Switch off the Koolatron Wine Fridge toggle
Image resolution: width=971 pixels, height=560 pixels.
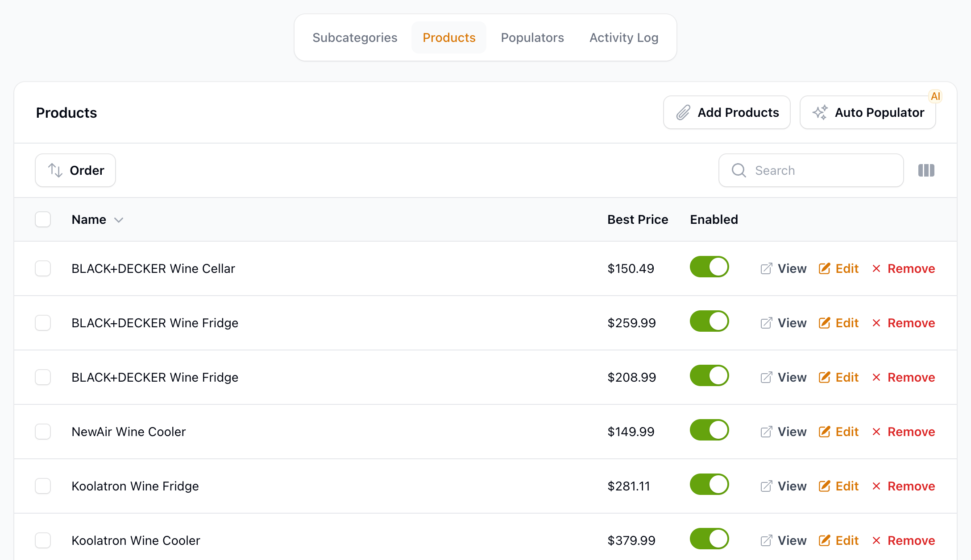(709, 484)
